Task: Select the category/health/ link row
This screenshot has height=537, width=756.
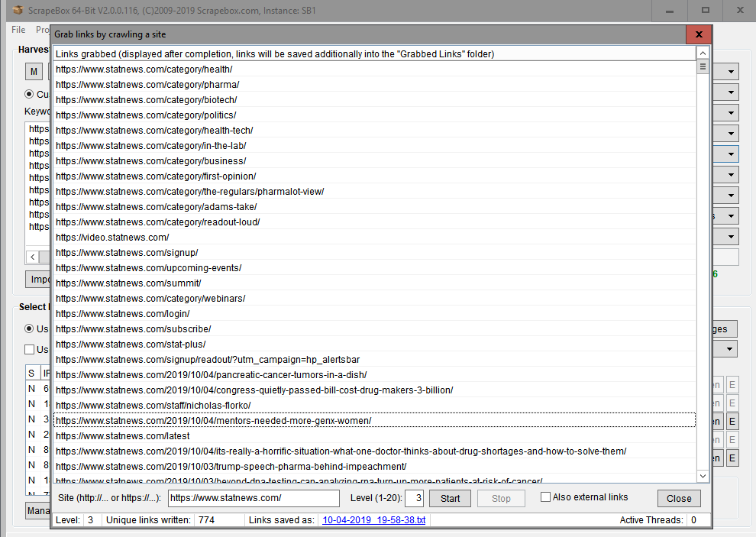Action: click(x=375, y=69)
